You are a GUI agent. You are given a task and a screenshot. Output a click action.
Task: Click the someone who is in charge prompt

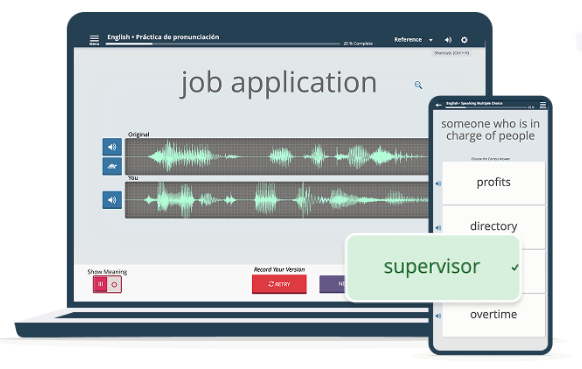pyautogui.click(x=490, y=130)
